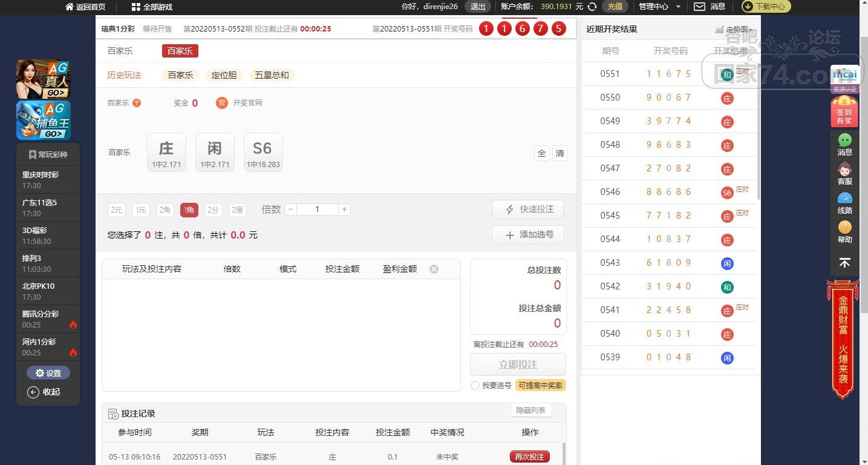Click the 走势图 chart icon
Screen dimensions: 868x465
coord(719,29)
